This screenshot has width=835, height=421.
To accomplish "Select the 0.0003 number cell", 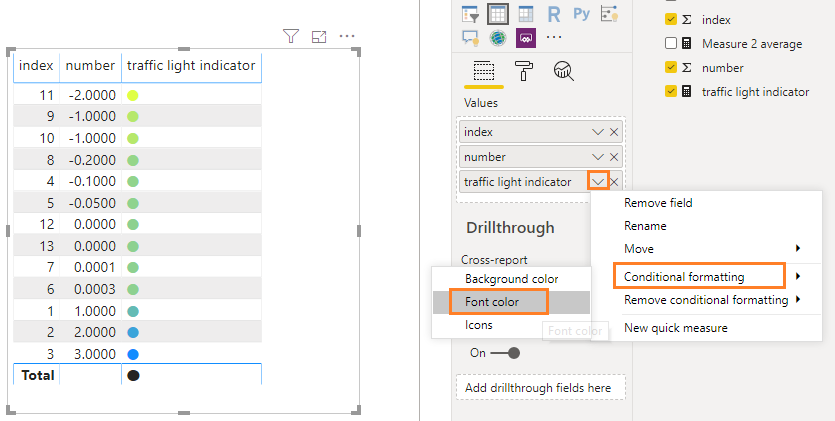I will pyautogui.click(x=91, y=290).
